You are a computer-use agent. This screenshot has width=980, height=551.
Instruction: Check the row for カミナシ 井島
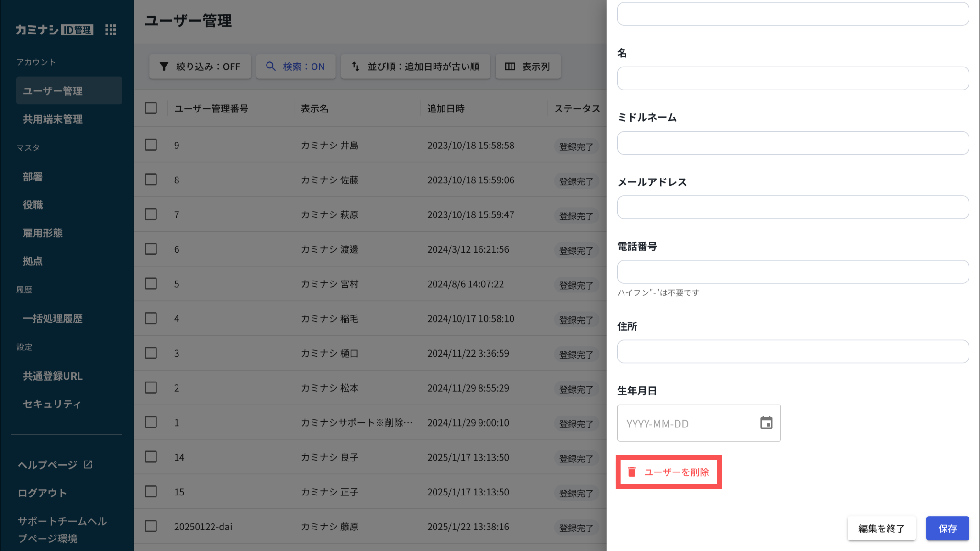click(x=151, y=145)
